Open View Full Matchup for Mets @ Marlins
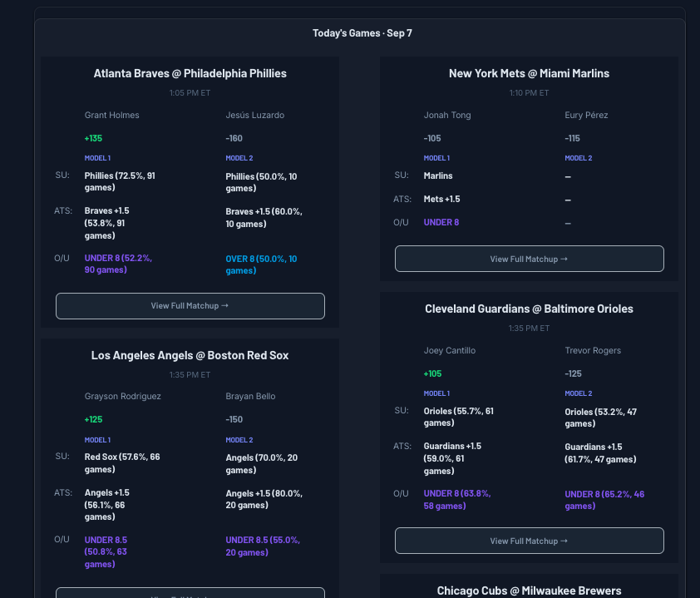This screenshot has height=598, width=700. coord(529,259)
